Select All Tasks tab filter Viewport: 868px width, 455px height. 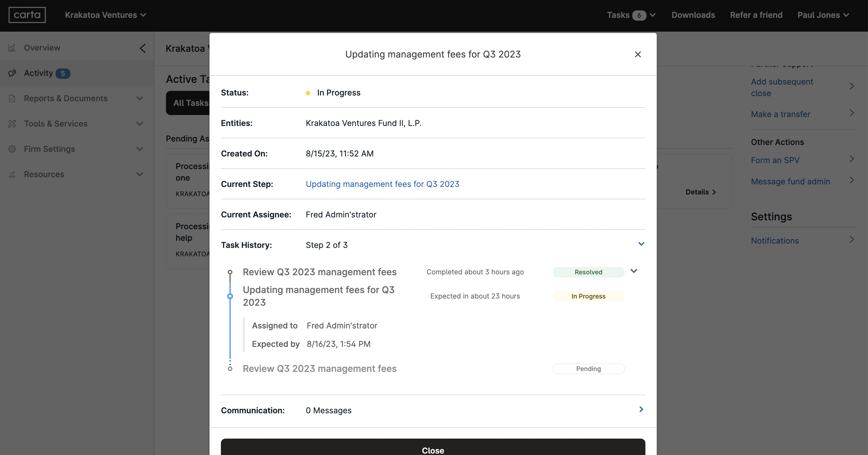coord(191,103)
